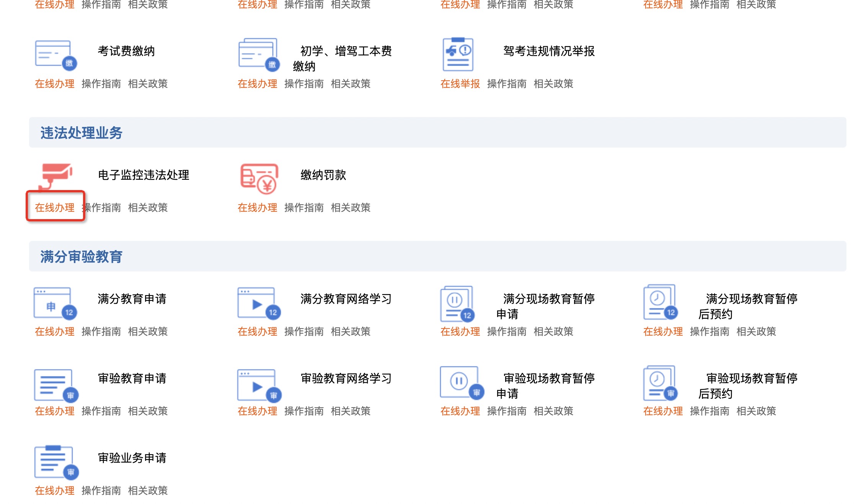This screenshot has width=861, height=504.
Task: Click 在线办理 for 审验教育网络学习
Action: pyautogui.click(x=258, y=411)
